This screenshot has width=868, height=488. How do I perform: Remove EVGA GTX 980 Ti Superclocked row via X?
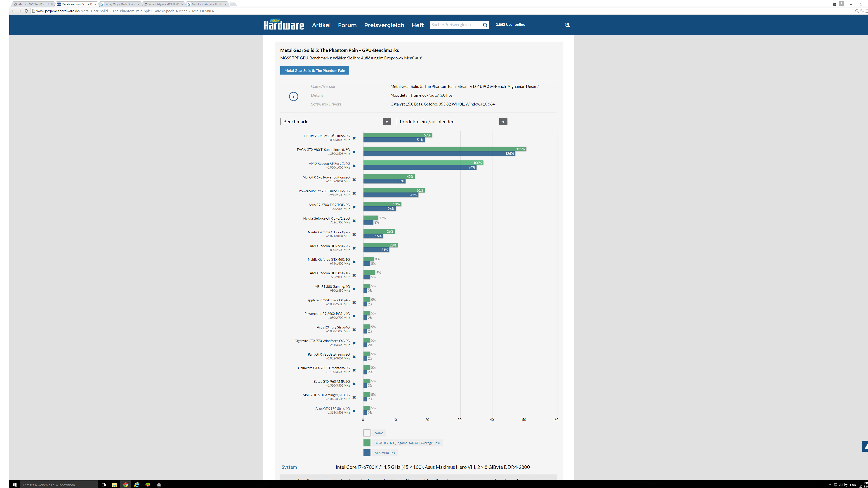[354, 152]
